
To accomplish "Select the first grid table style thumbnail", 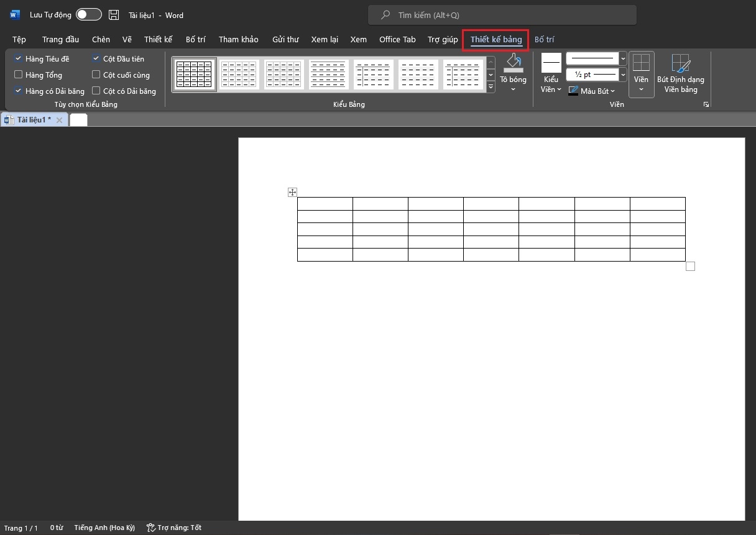I will coord(195,75).
